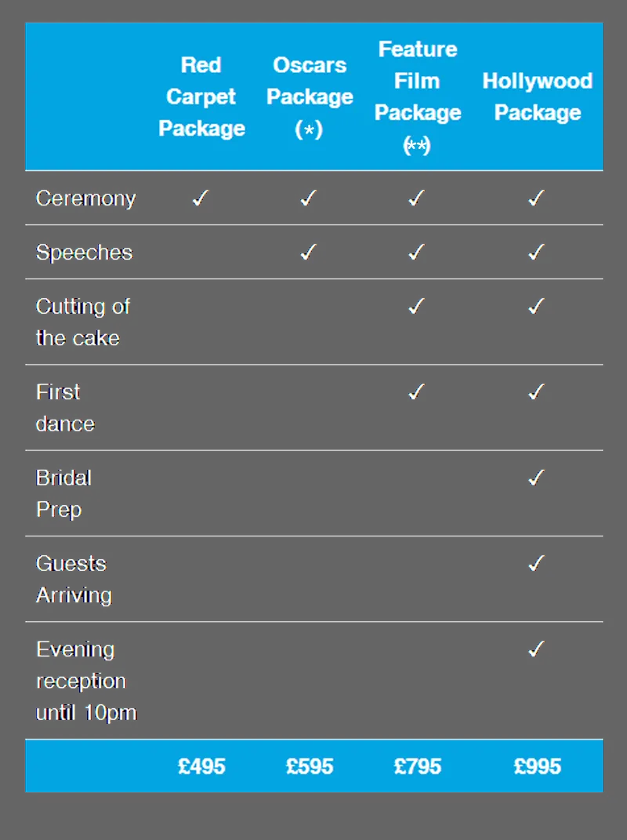Click the Cutting of the cake checkmark under Feature Film
The image size is (627, 840).
tap(417, 306)
